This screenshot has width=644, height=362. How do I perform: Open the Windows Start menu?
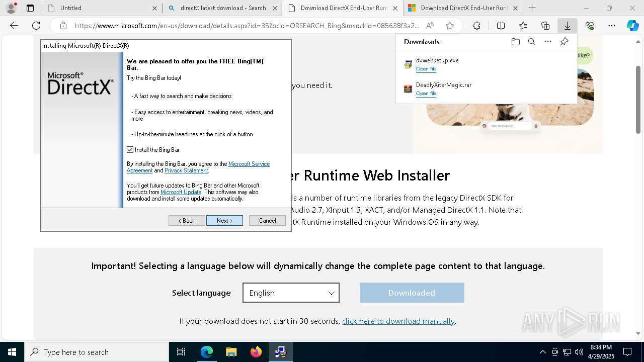(12, 352)
